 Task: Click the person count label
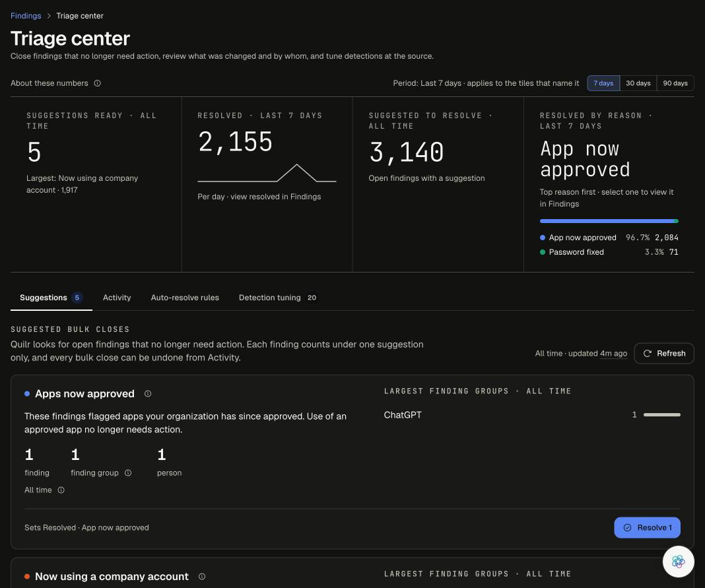[x=170, y=473]
